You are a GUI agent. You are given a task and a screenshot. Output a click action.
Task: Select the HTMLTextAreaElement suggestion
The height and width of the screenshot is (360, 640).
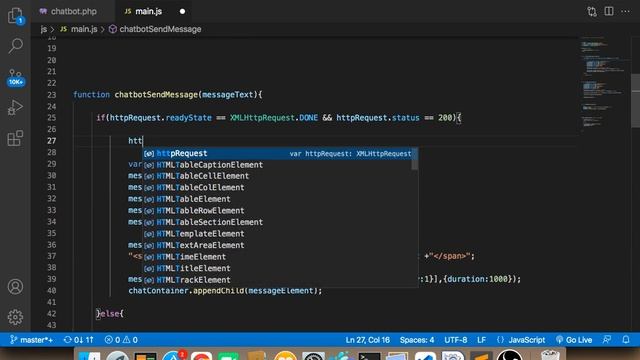pyautogui.click(x=277, y=245)
